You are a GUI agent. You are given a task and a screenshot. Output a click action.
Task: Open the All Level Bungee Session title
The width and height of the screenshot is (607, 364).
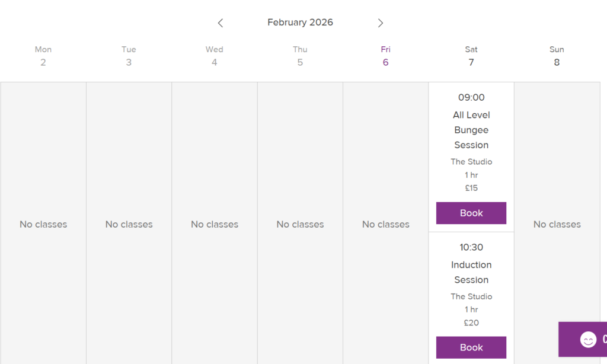pos(471,130)
